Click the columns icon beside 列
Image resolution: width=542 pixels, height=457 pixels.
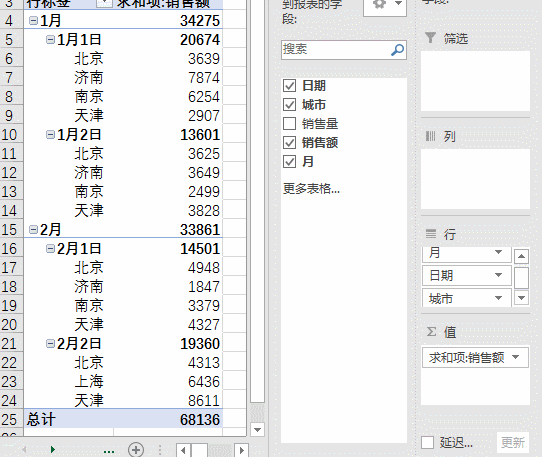click(x=430, y=136)
